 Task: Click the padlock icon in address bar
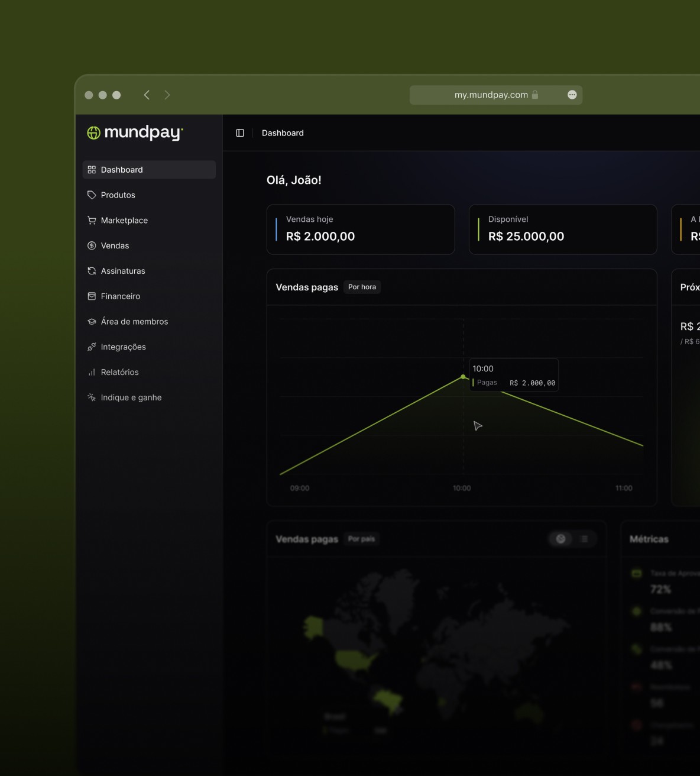tap(535, 95)
